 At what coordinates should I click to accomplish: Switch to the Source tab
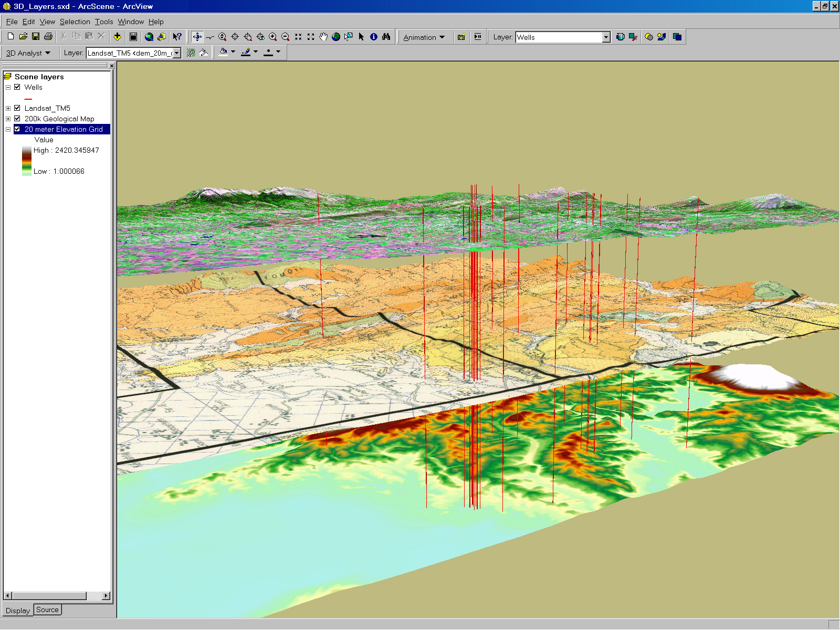coord(47,610)
